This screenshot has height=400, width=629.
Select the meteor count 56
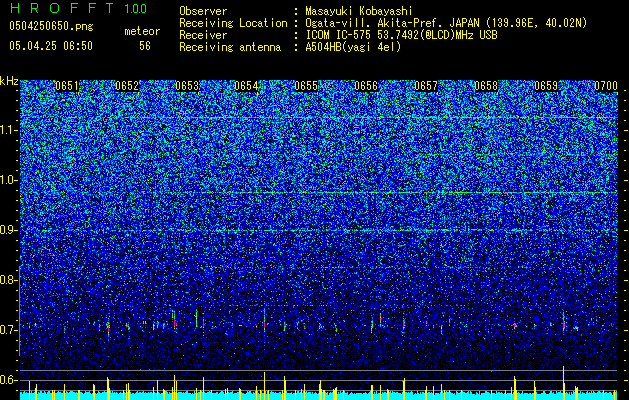pos(145,46)
